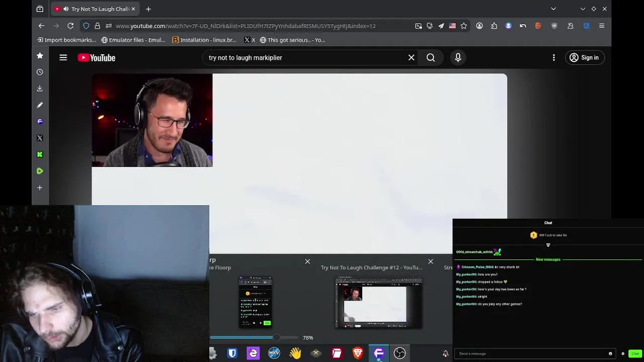This screenshot has height=362, width=644.
Task: Open sidebar history clock panel
Action: click(x=40, y=72)
